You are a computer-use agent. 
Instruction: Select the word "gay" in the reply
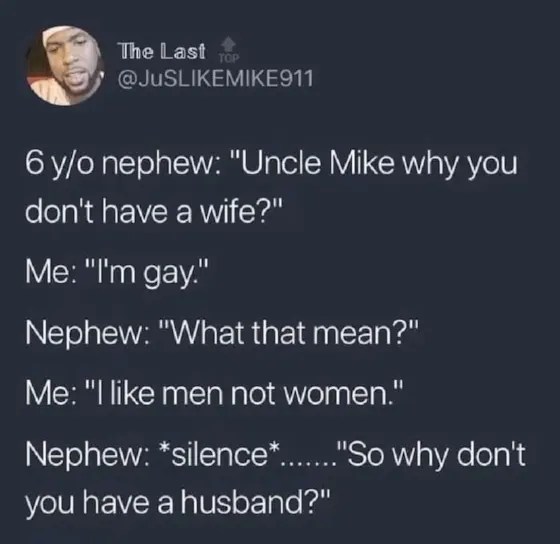click(x=167, y=276)
